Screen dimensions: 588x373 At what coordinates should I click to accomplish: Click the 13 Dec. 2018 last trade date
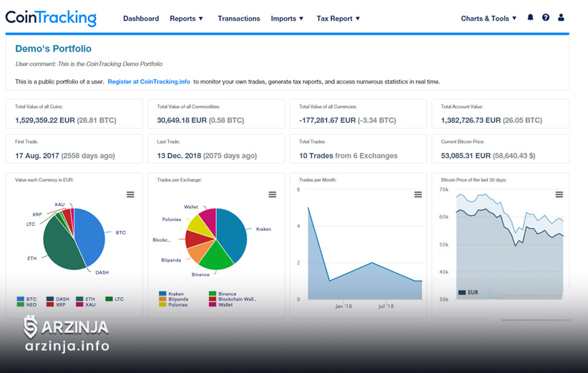click(x=179, y=156)
